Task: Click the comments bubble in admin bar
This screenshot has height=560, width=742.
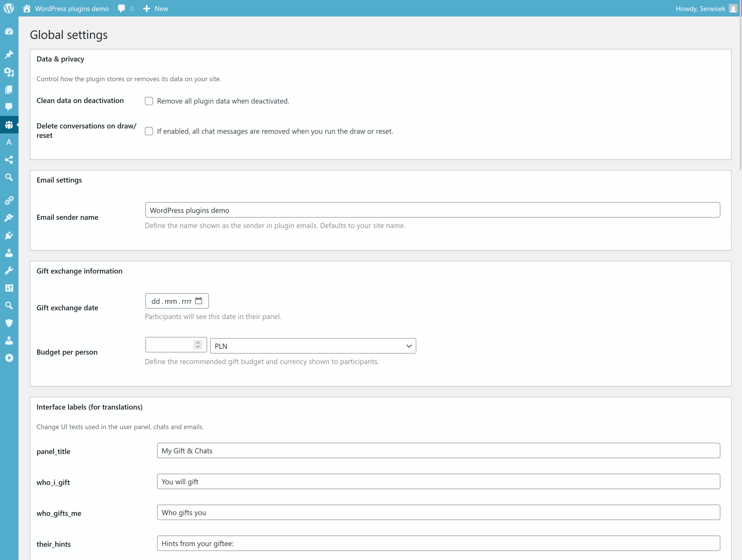Action: click(122, 8)
